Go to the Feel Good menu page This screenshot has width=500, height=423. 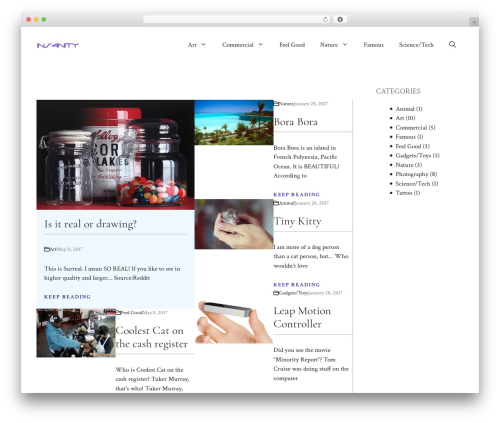tap(292, 45)
